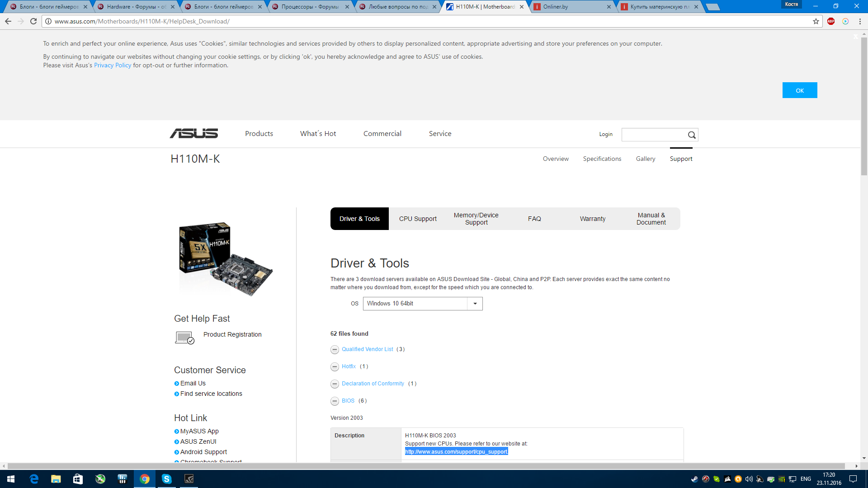Click the Qualified Vendor List link
This screenshot has width=868, height=488.
click(368, 349)
